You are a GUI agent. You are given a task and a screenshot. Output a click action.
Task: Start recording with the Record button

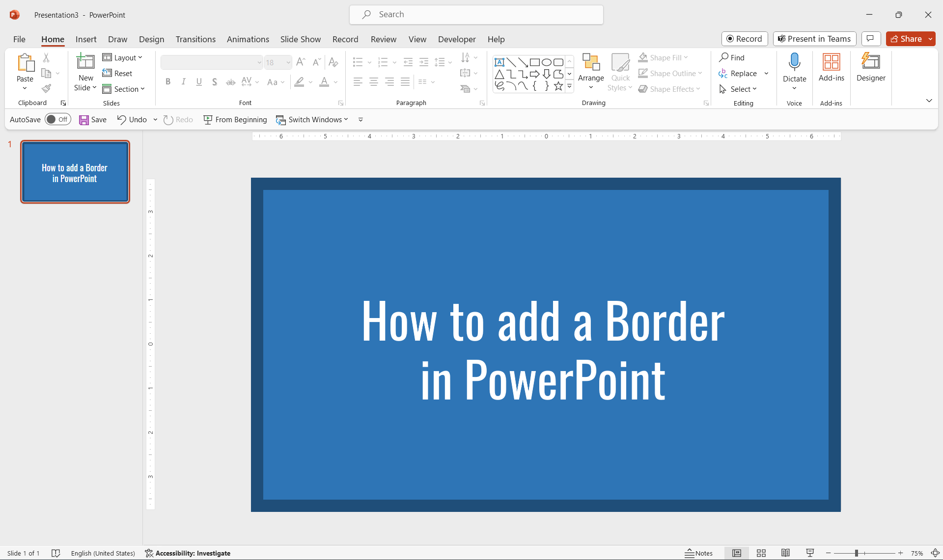(x=745, y=39)
